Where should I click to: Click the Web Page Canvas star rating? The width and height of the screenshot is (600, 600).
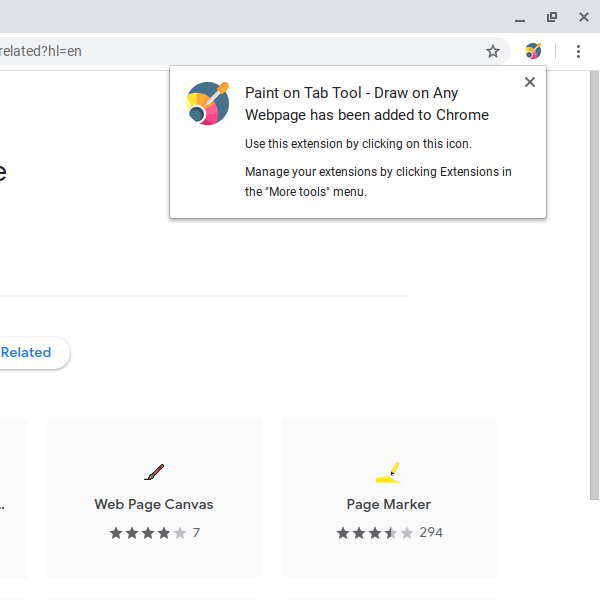tap(148, 533)
